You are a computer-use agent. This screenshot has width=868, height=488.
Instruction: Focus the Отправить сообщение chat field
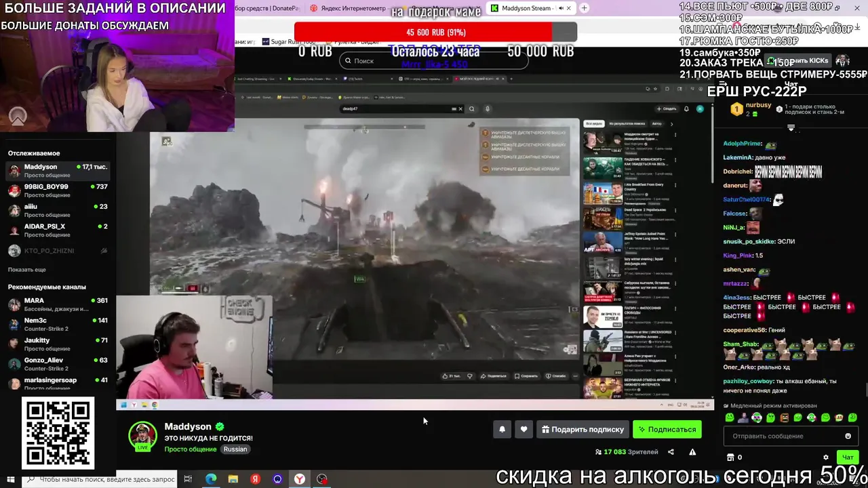click(790, 436)
